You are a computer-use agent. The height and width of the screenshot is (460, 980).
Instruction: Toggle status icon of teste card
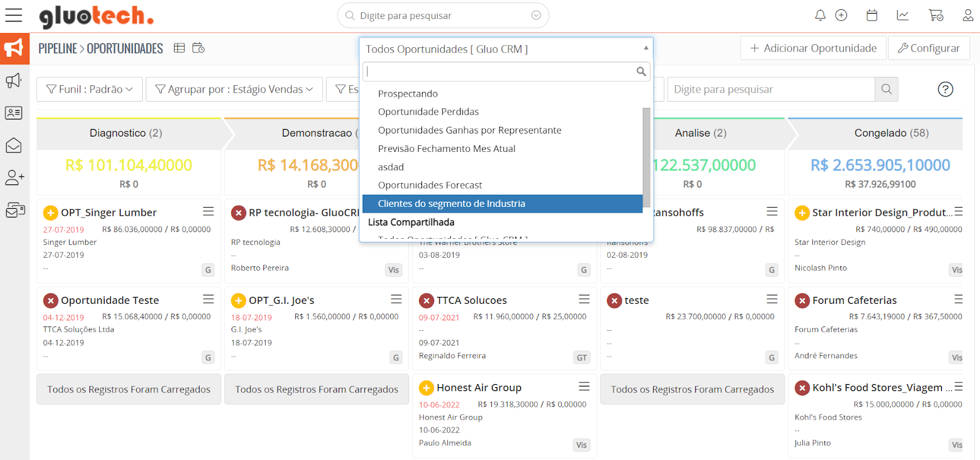(614, 301)
